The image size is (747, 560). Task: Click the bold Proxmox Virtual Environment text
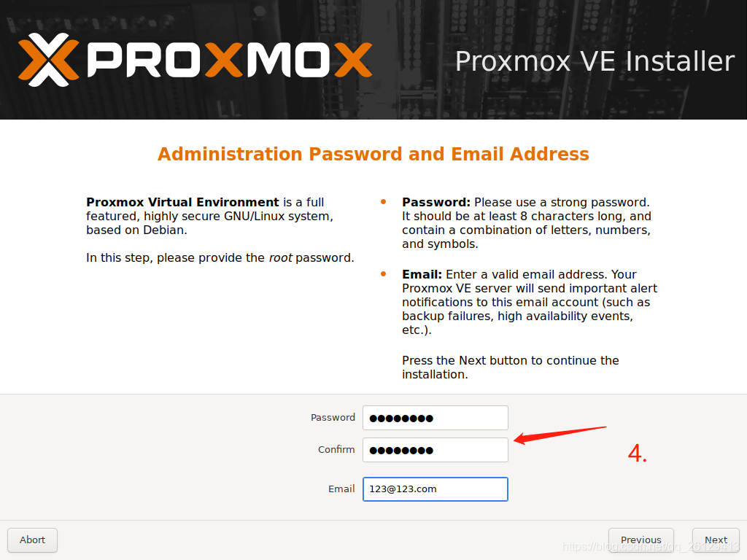pos(182,202)
